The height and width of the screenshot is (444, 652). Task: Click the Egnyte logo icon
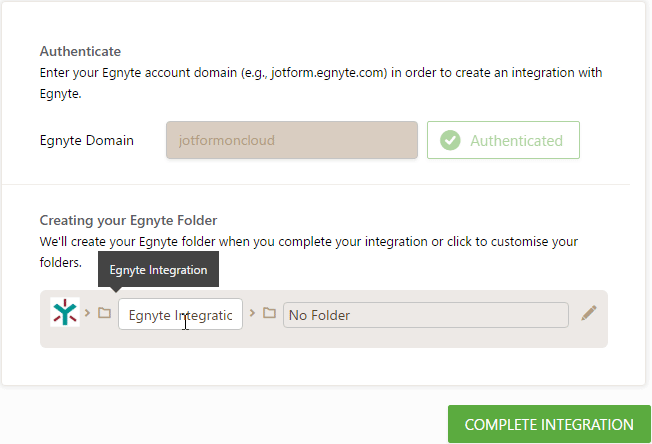point(65,314)
